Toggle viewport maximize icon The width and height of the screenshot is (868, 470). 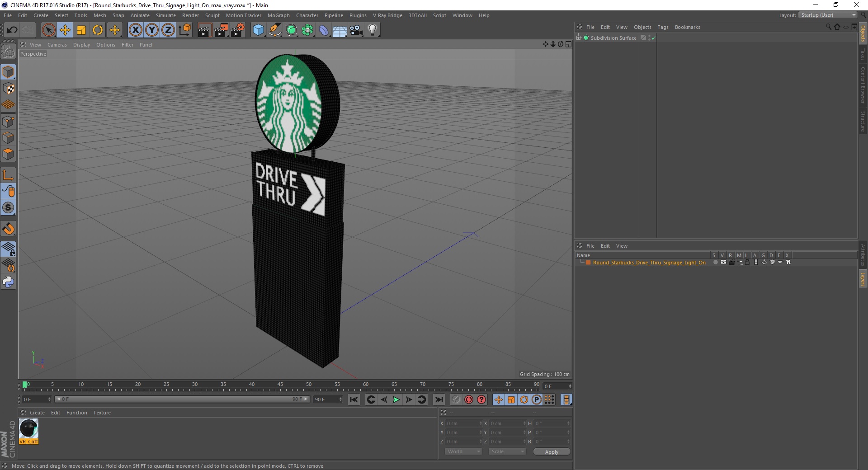click(x=568, y=44)
